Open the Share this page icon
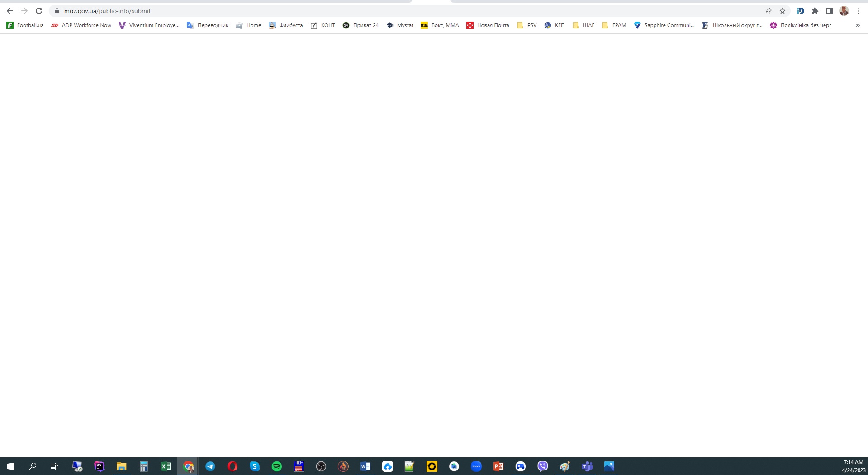The height and width of the screenshot is (475, 868). 768,11
